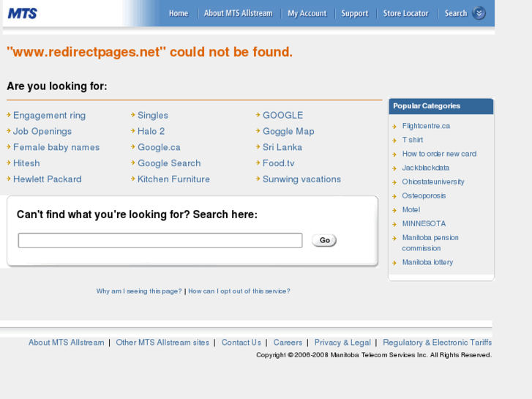Viewport: 532px width, 399px height.
Task: Open the Job Openings link
Action: pos(42,132)
